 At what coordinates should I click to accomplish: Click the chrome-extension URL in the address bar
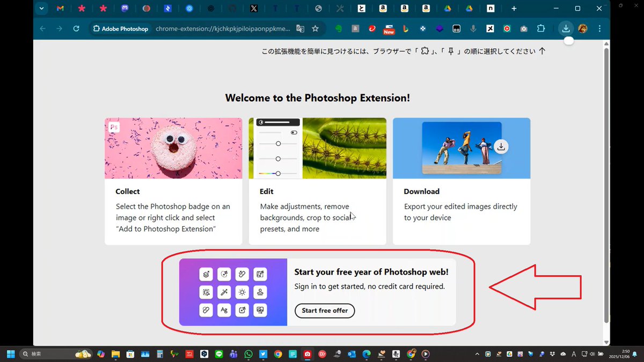222,28
